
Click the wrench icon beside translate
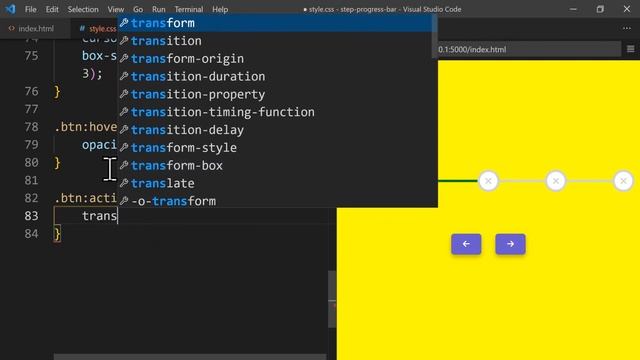click(x=124, y=183)
